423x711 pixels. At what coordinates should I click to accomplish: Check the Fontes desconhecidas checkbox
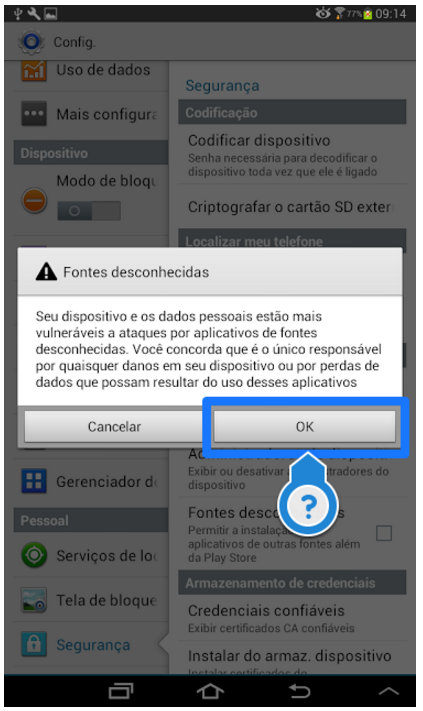pyautogui.click(x=384, y=533)
